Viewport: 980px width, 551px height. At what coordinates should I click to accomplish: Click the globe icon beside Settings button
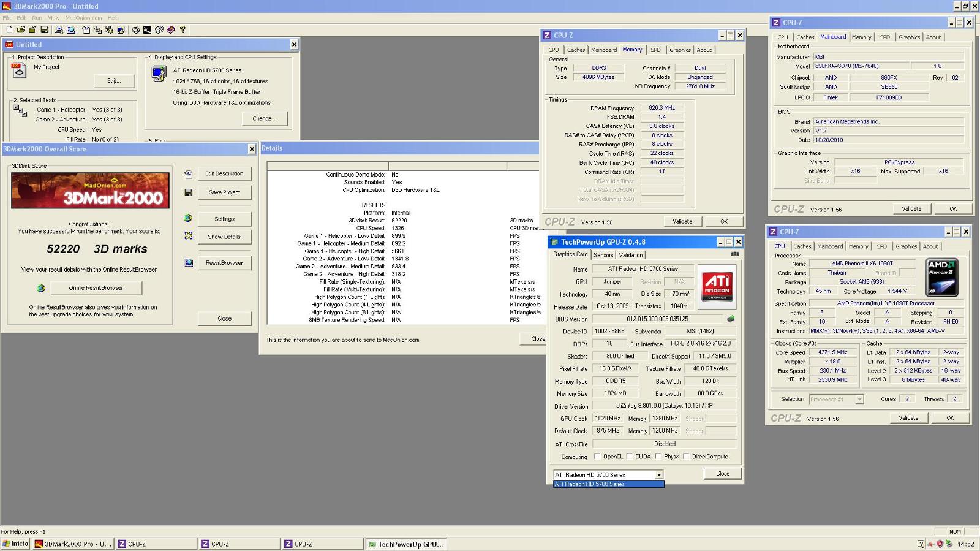tap(188, 218)
